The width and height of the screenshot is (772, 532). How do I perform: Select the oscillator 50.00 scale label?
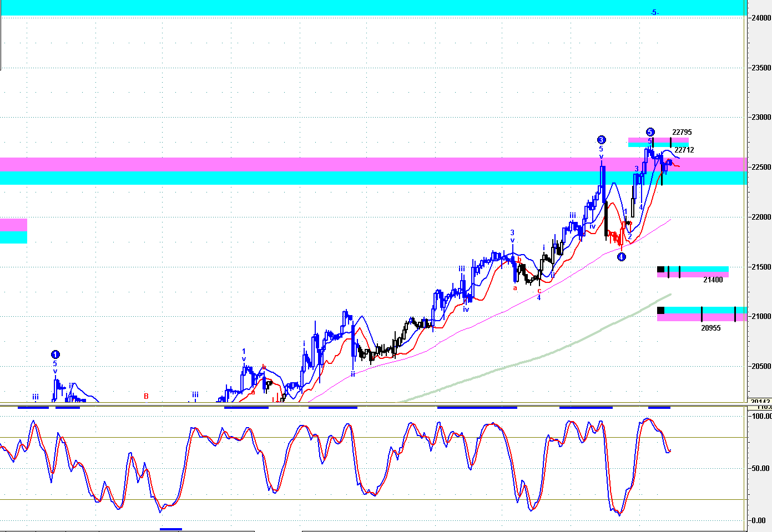[x=760, y=468]
